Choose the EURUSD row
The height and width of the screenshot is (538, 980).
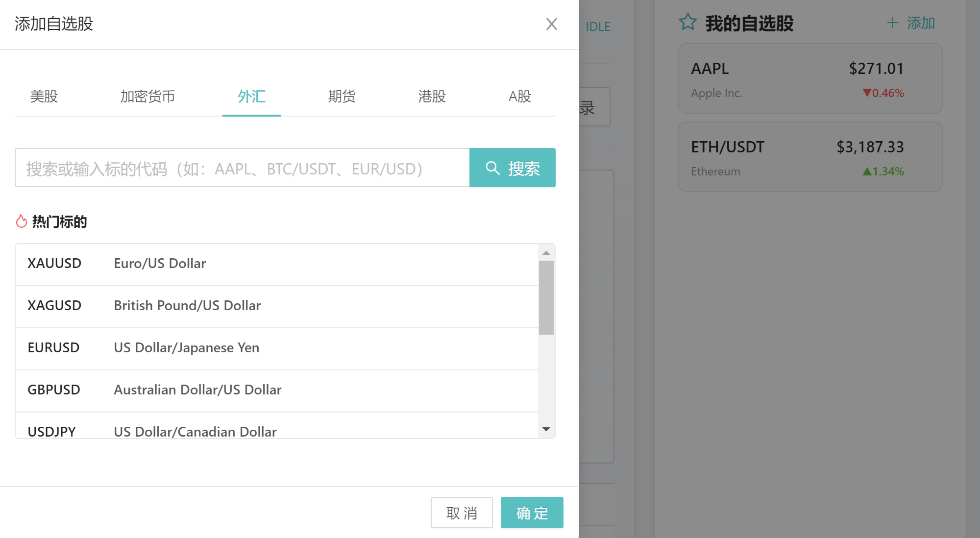[276, 348]
